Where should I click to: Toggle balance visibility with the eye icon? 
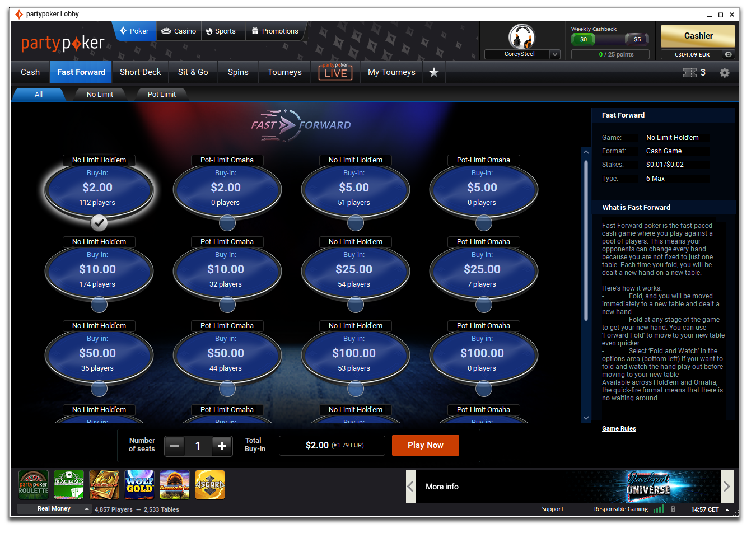[x=728, y=54]
